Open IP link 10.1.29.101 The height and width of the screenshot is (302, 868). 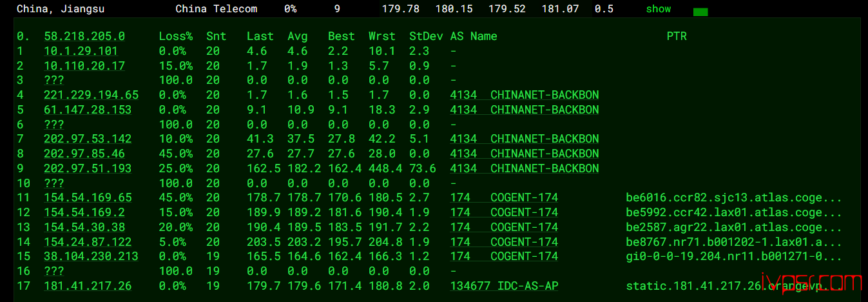[81, 51]
